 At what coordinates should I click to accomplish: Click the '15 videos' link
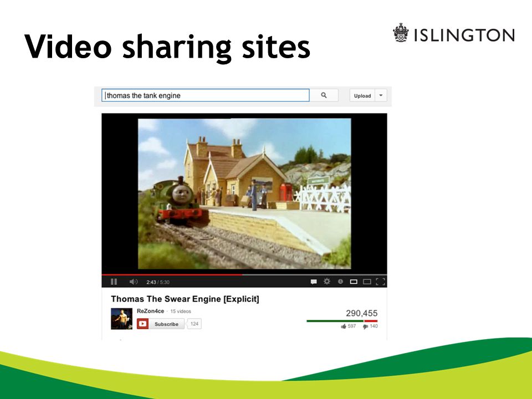pos(181,311)
